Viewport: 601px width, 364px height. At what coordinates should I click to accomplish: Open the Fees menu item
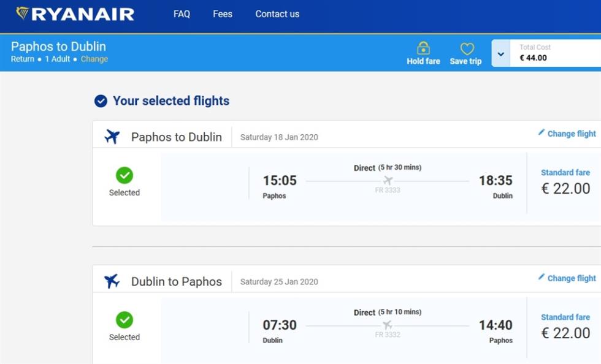point(223,14)
